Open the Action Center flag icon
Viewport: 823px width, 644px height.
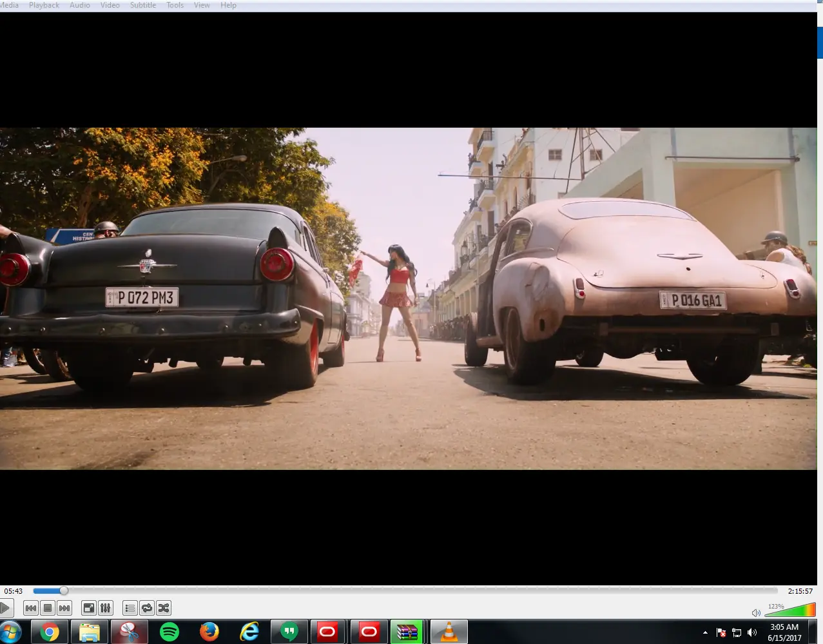(x=721, y=632)
